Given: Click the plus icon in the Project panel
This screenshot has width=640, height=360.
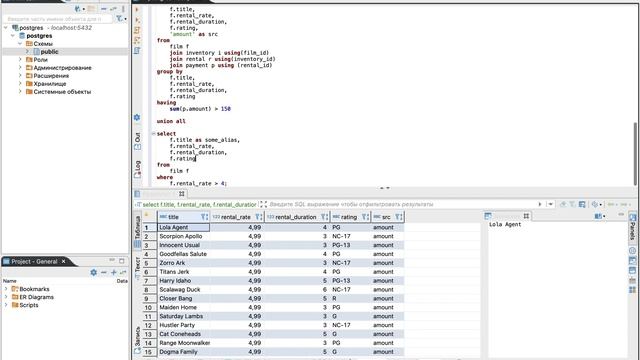Looking at the screenshot, I should click(113, 272).
